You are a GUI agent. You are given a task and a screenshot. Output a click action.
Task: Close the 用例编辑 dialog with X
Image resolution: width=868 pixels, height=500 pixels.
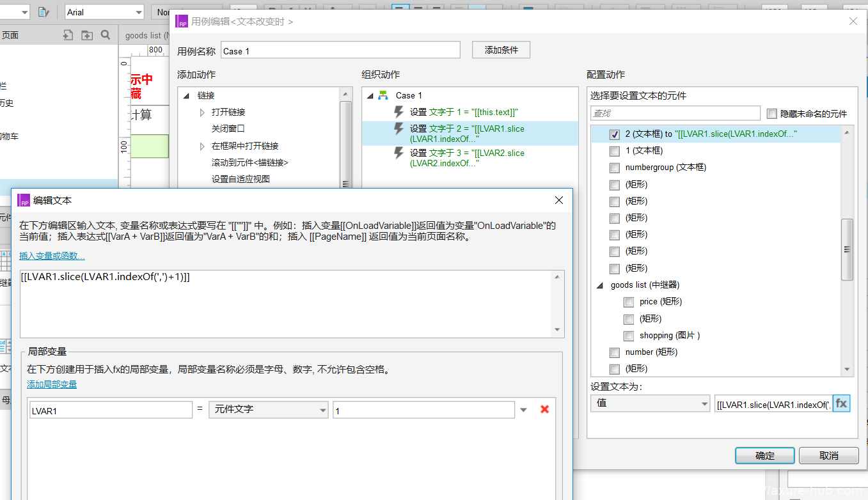[853, 21]
